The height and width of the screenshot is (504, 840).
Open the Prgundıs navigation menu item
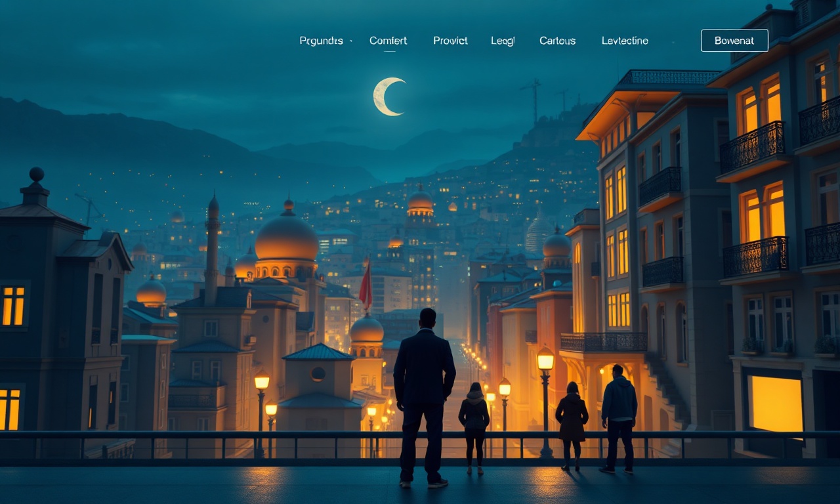pyautogui.click(x=321, y=41)
